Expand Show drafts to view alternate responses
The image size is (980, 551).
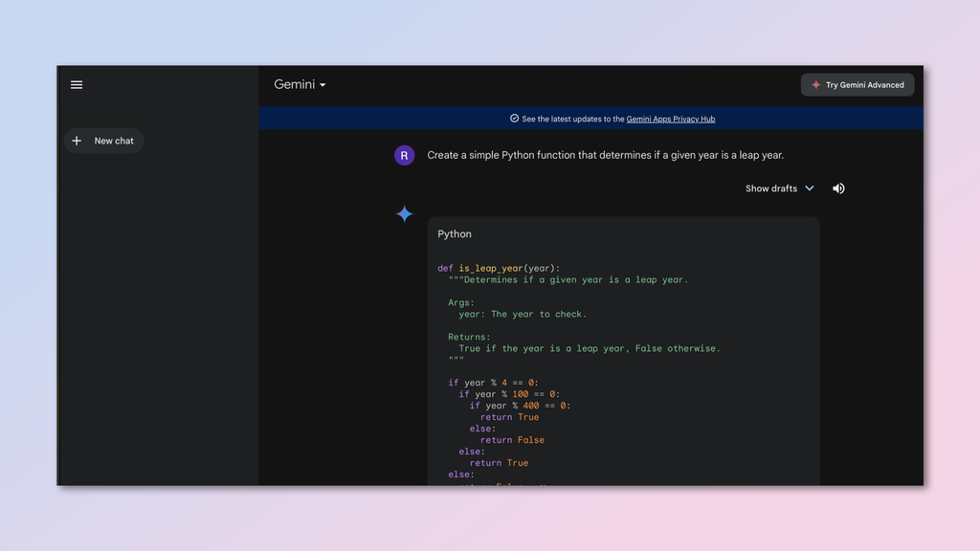(x=773, y=187)
